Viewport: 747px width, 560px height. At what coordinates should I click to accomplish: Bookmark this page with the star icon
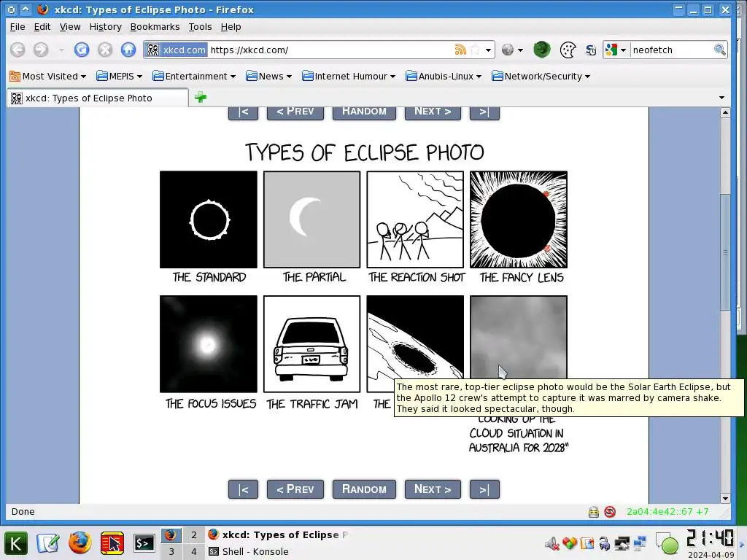(x=475, y=50)
